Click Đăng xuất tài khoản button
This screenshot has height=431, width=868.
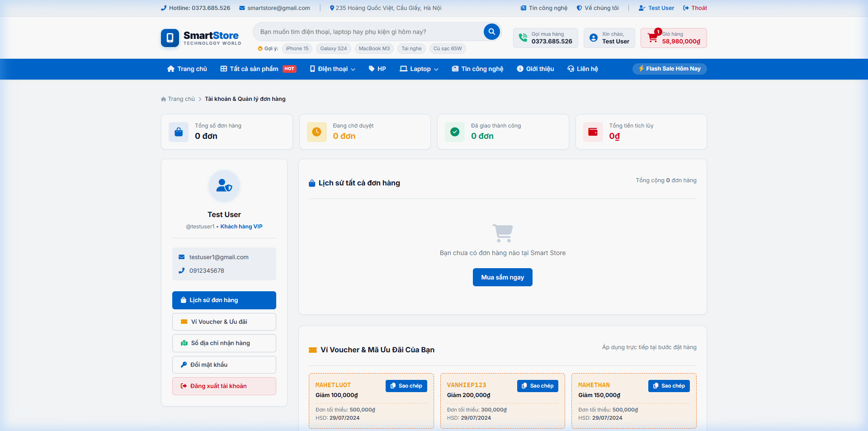tap(224, 386)
